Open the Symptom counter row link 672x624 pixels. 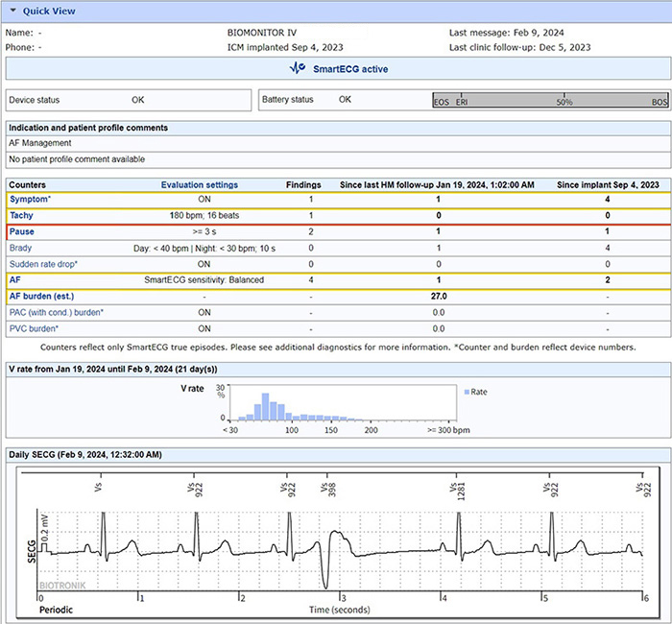tap(30, 199)
